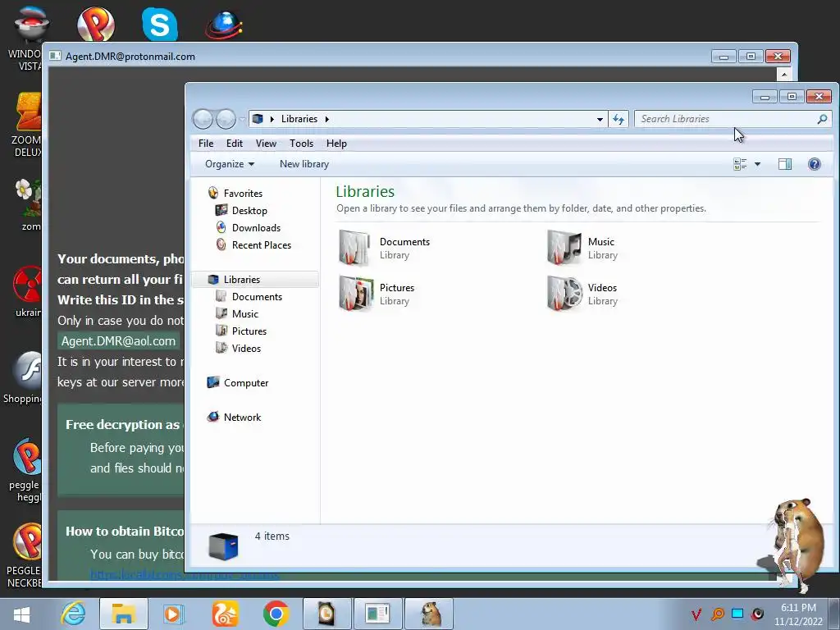Create a New library
Screen dimensions: 840x630
pyautogui.click(x=304, y=164)
